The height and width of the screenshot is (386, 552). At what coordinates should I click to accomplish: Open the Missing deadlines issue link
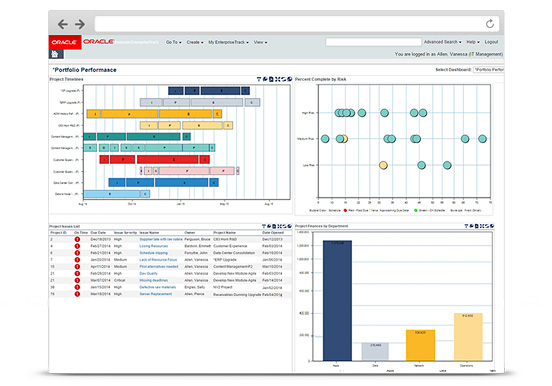pyautogui.click(x=153, y=280)
